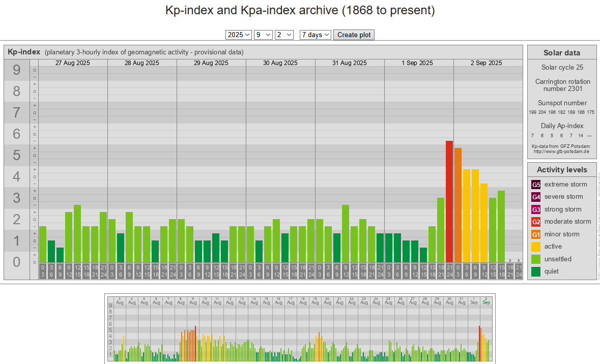Image resolution: width=600 pixels, height=364 pixels.
Task: Click the G2 moderate storm legend badge
Action: point(536,222)
